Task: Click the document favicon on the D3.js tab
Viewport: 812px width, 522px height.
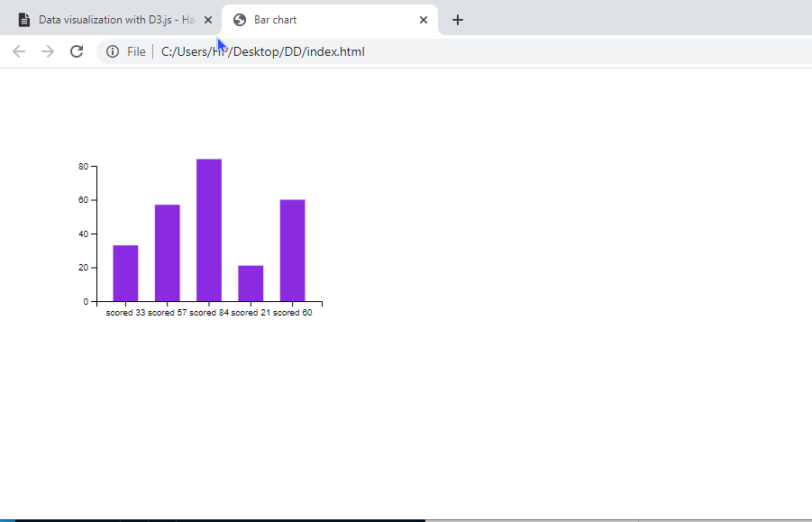Action: click(x=23, y=20)
